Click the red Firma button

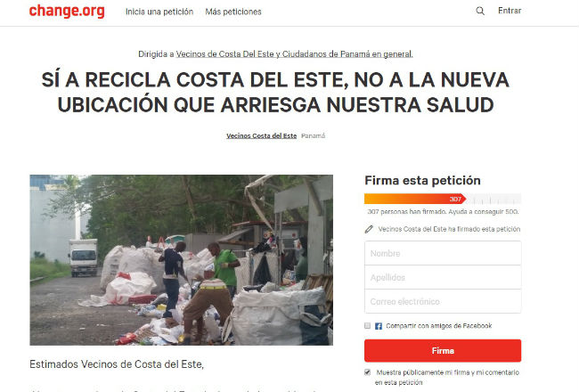click(x=443, y=351)
